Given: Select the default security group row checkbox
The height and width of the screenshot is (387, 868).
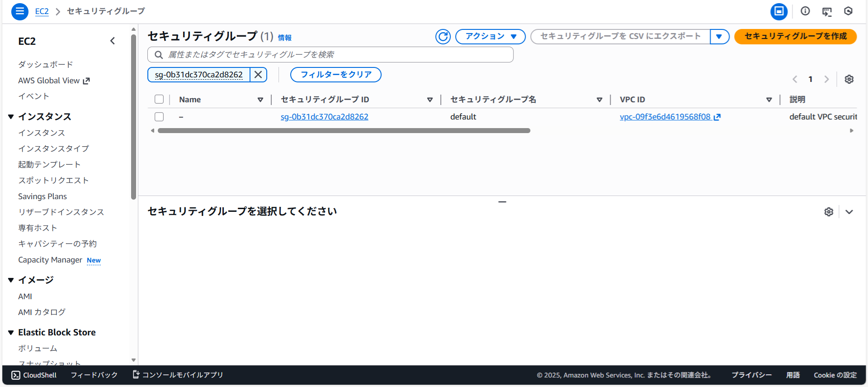Looking at the screenshot, I should pos(159,117).
